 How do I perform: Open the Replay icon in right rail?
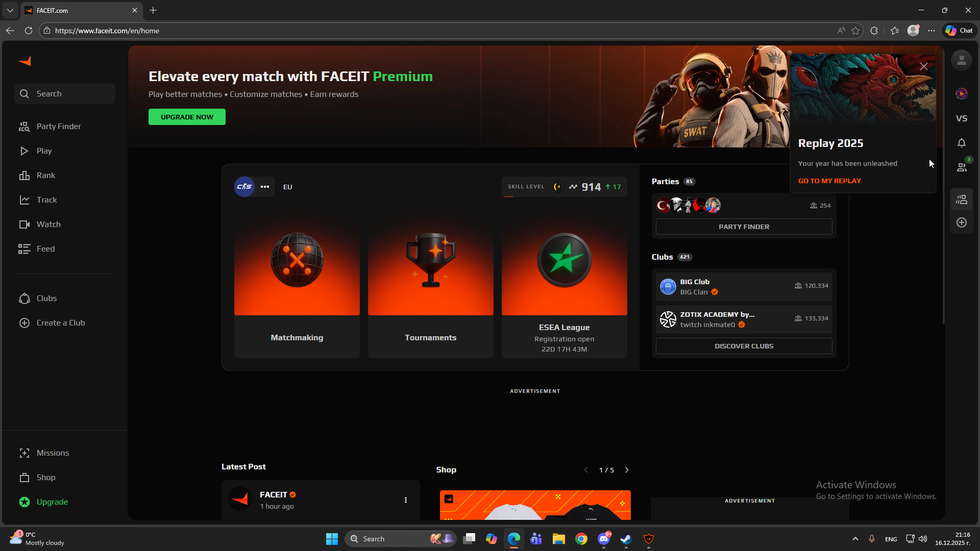coord(962,94)
